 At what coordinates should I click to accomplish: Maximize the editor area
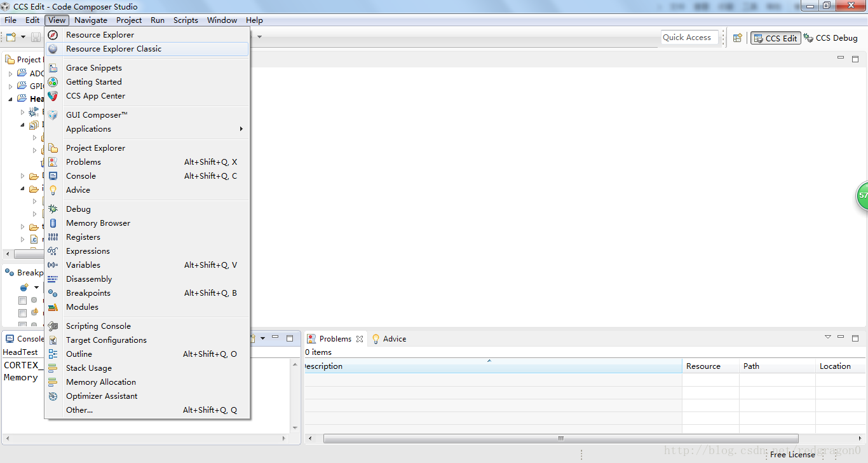point(855,59)
